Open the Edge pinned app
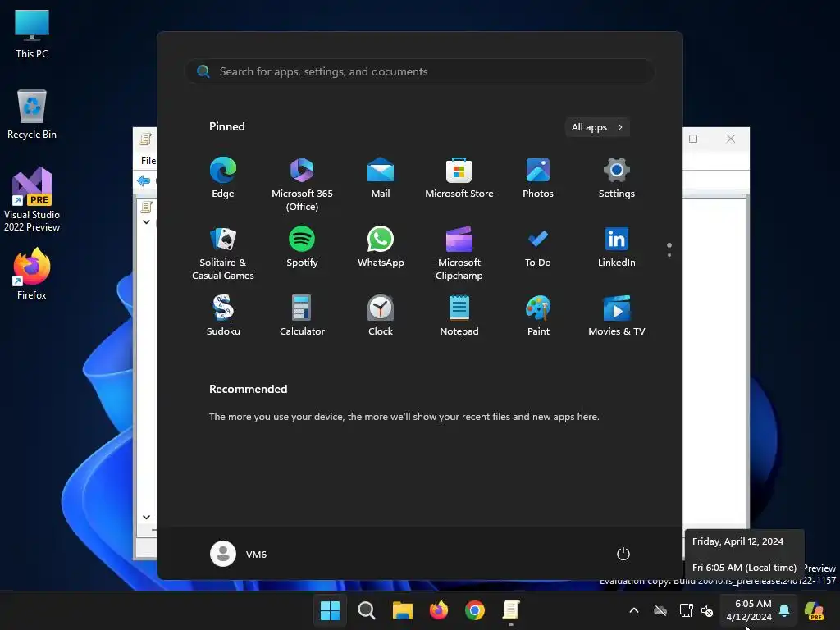This screenshot has width=840, height=630. point(223,178)
